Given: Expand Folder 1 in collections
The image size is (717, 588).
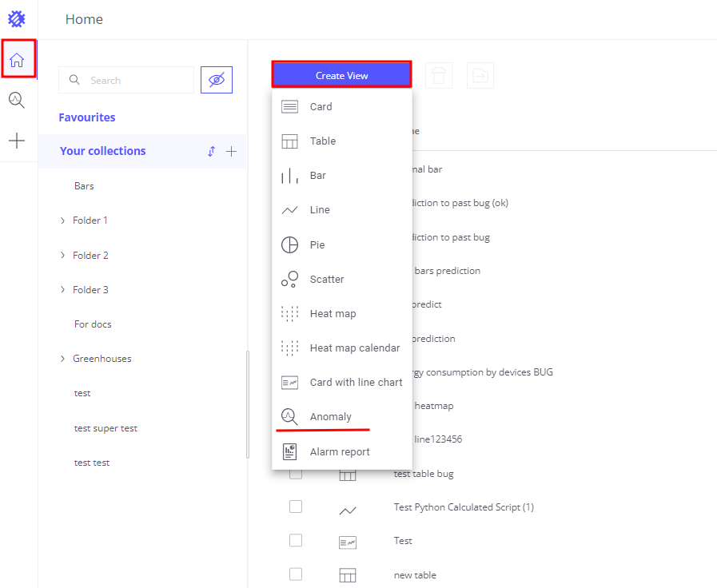Looking at the screenshot, I should pos(63,220).
